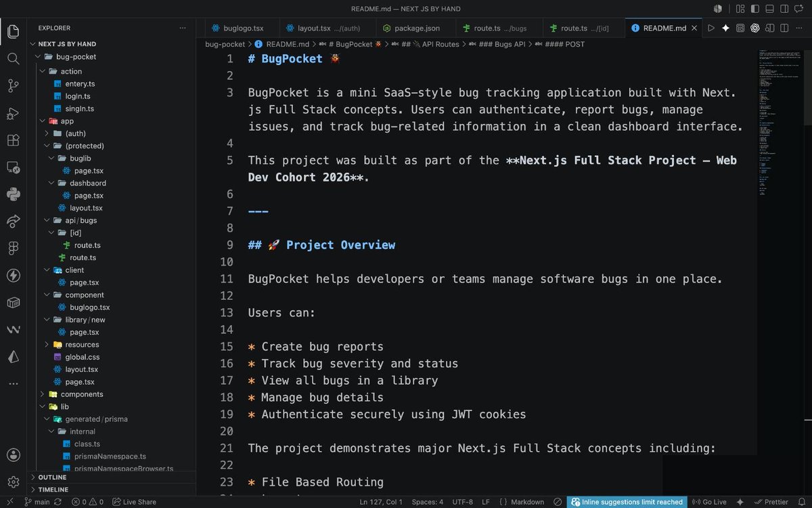Open the Live Share activity bar view
The image size is (812, 508).
[x=13, y=221]
